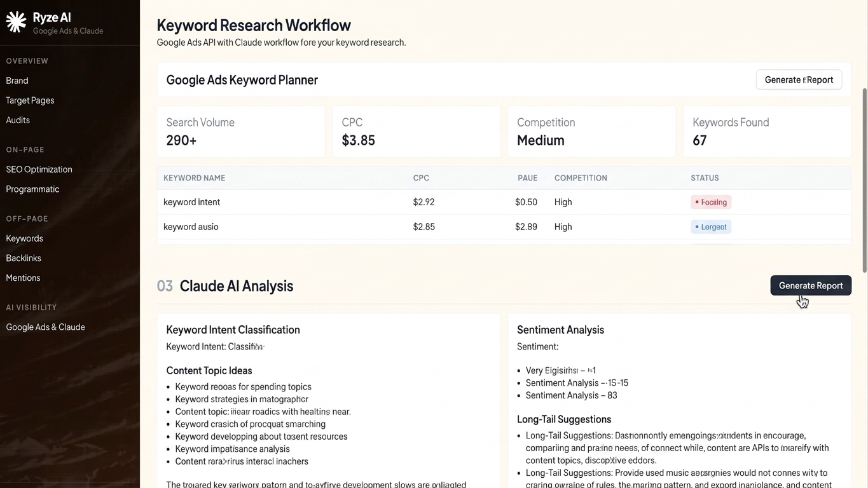Click the Keyword Research Workflow heading
Screen dimensions: 868x488
click(x=254, y=25)
